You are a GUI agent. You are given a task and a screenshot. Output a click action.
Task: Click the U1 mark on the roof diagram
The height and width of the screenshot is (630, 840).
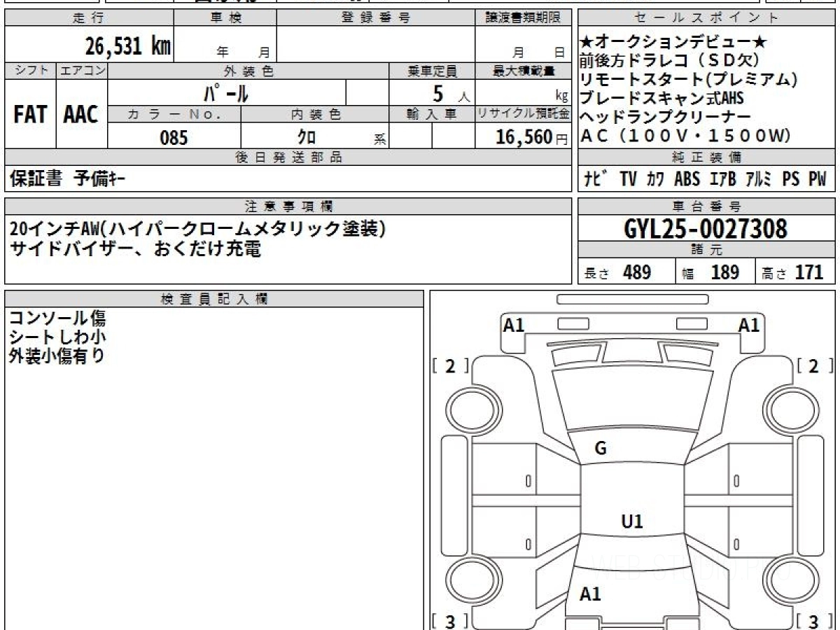(632, 521)
